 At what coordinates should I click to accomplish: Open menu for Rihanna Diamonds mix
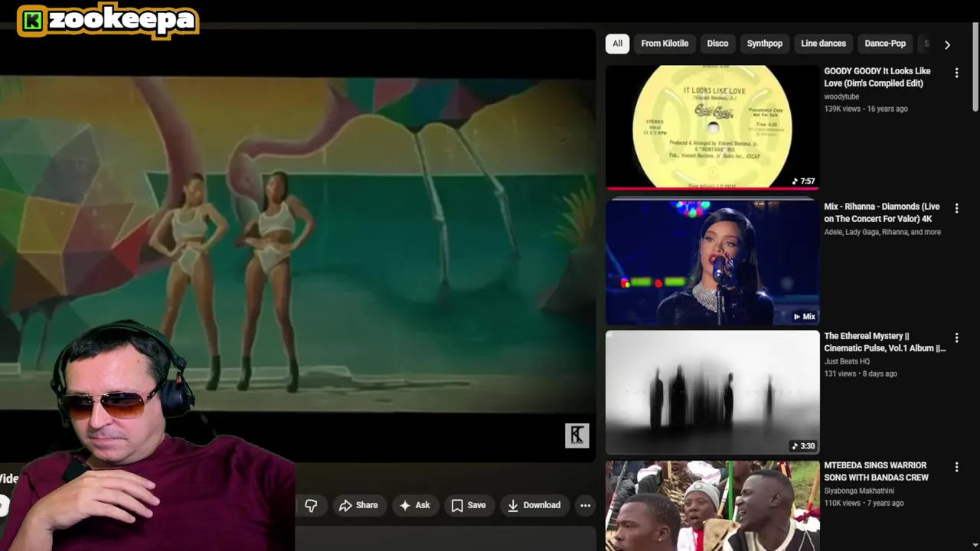point(956,208)
